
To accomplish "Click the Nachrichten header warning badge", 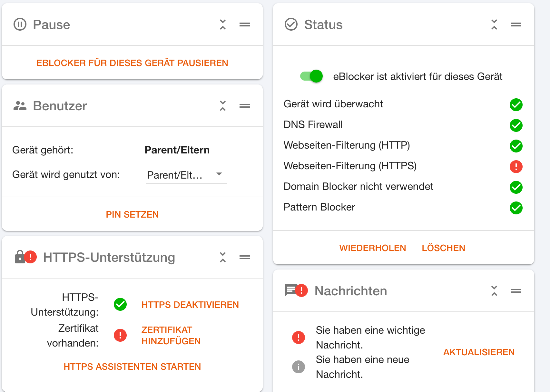I will [x=301, y=290].
